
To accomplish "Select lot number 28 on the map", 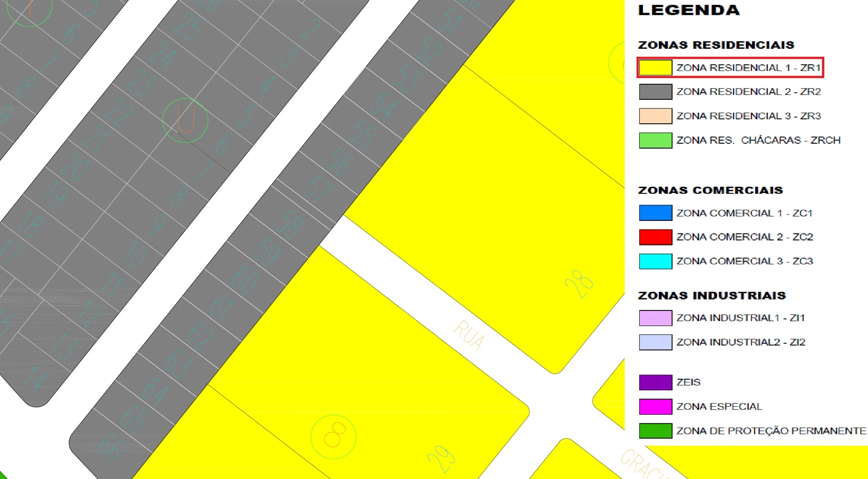I will pyautogui.click(x=579, y=284).
